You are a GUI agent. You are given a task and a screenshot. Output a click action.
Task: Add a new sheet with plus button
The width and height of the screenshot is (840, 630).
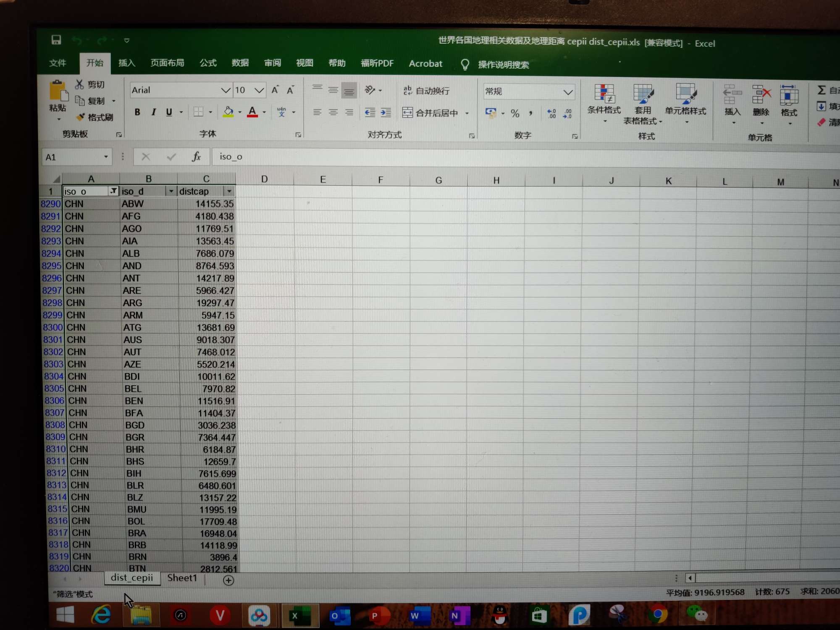click(228, 580)
